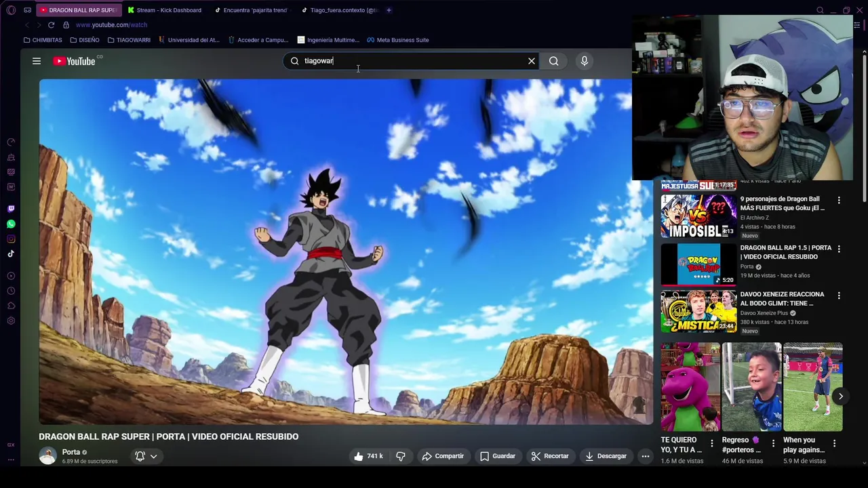868x488 pixels.
Task: Open options for 'When you play against' short
Action: [x=834, y=444]
